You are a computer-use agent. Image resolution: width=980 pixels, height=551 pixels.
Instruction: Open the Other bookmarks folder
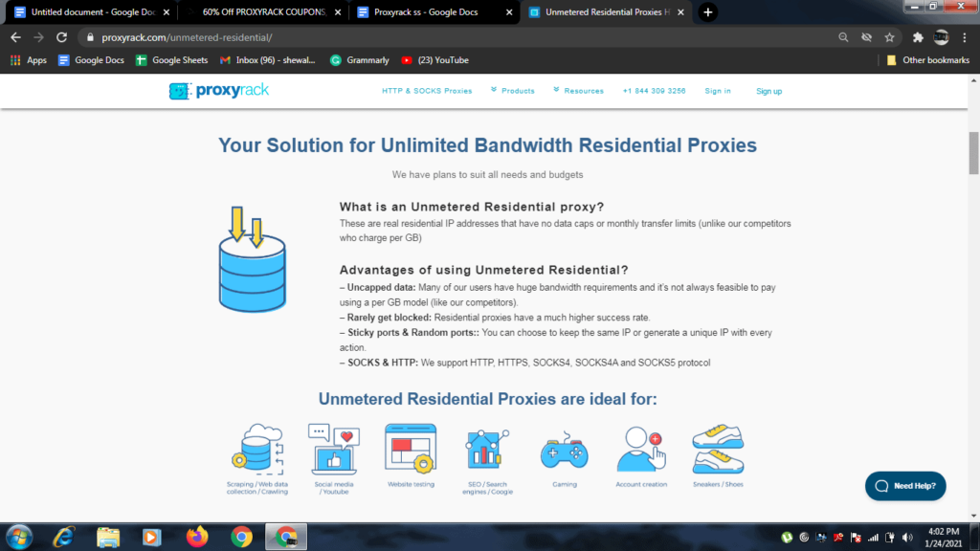928,60
